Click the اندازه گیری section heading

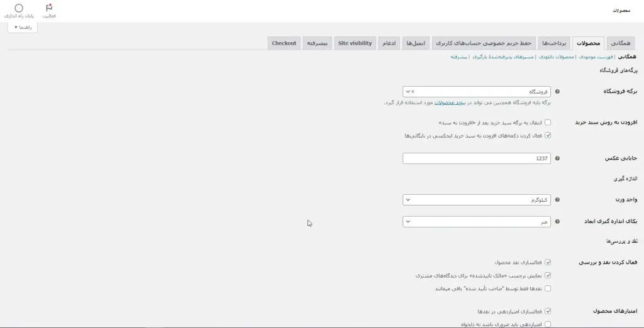[625, 179]
